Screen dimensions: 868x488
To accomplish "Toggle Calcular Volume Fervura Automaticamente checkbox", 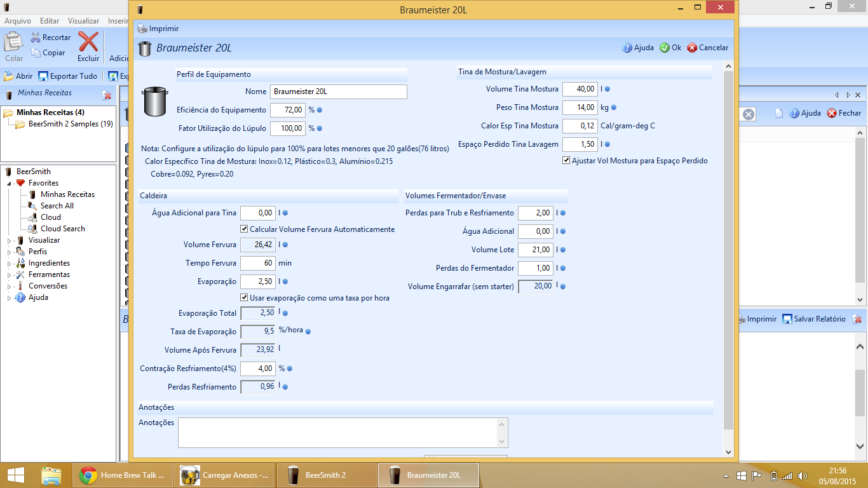I will [244, 229].
